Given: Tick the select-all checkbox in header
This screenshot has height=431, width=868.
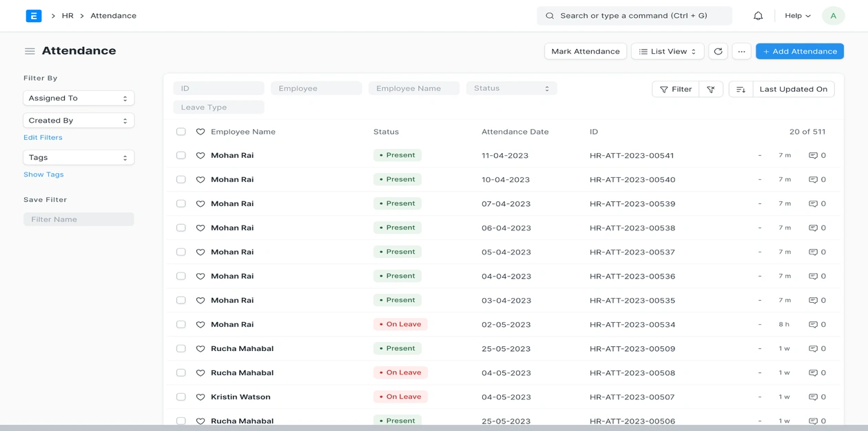Looking at the screenshot, I should click(x=181, y=132).
